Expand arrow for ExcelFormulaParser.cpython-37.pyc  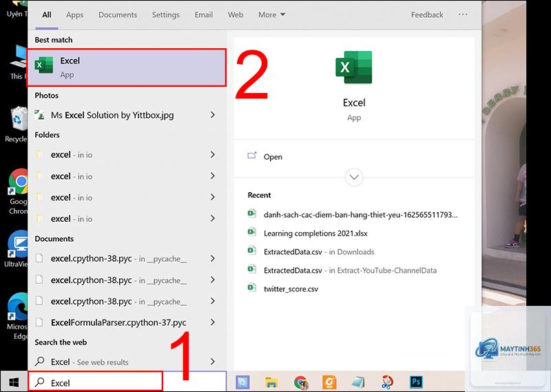pos(213,322)
